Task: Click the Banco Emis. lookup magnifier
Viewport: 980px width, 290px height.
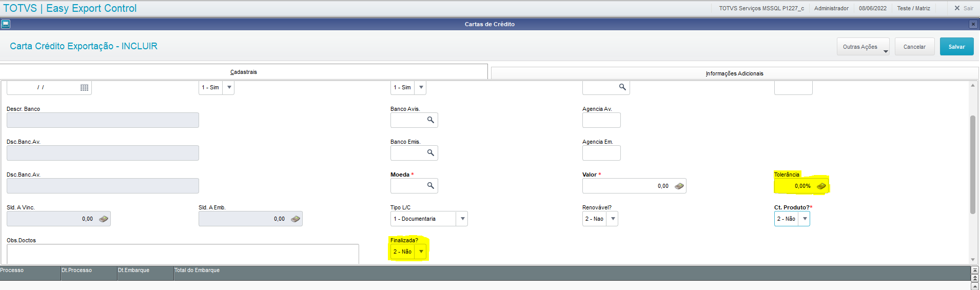Action: pos(431,152)
